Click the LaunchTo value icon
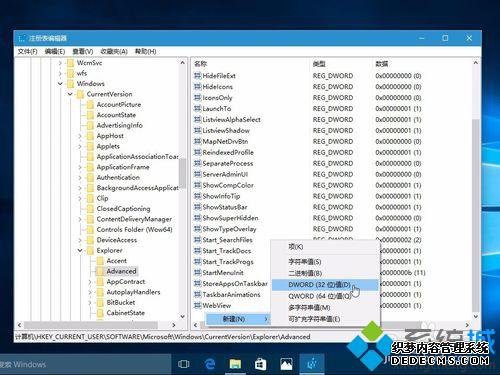Image resolution: width=500 pixels, height=375 pixels. 198,109
